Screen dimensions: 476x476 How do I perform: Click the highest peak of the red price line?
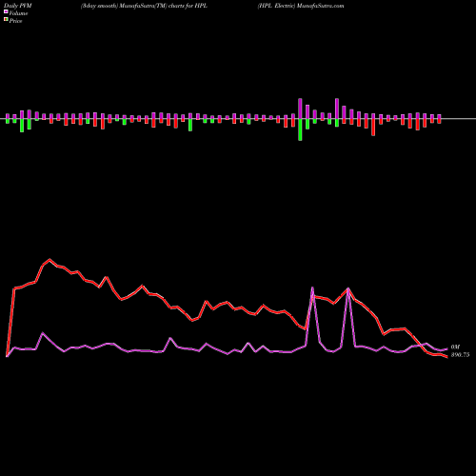50,260
